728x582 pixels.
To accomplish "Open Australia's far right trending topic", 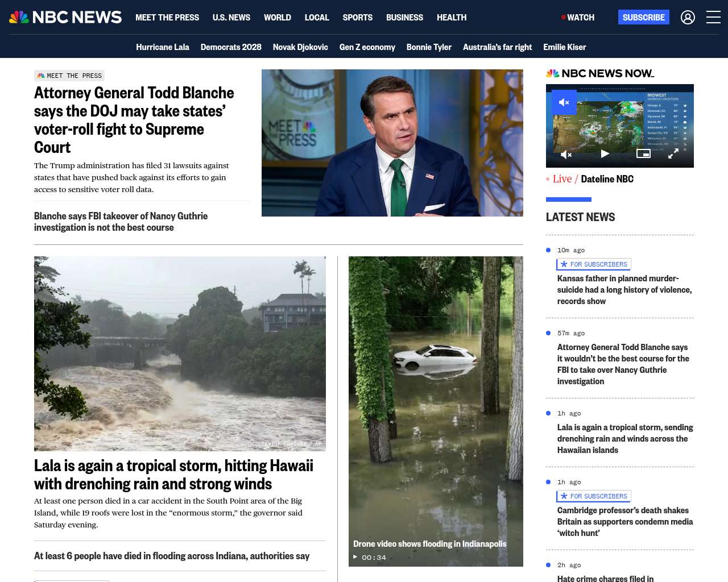I will pyautogui.click(x=498, y=47).
